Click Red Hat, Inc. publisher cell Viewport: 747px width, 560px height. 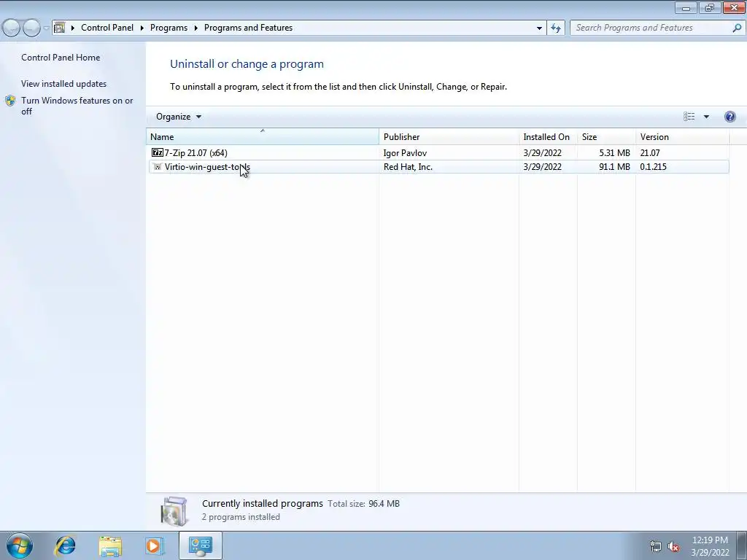pos(408,167)
